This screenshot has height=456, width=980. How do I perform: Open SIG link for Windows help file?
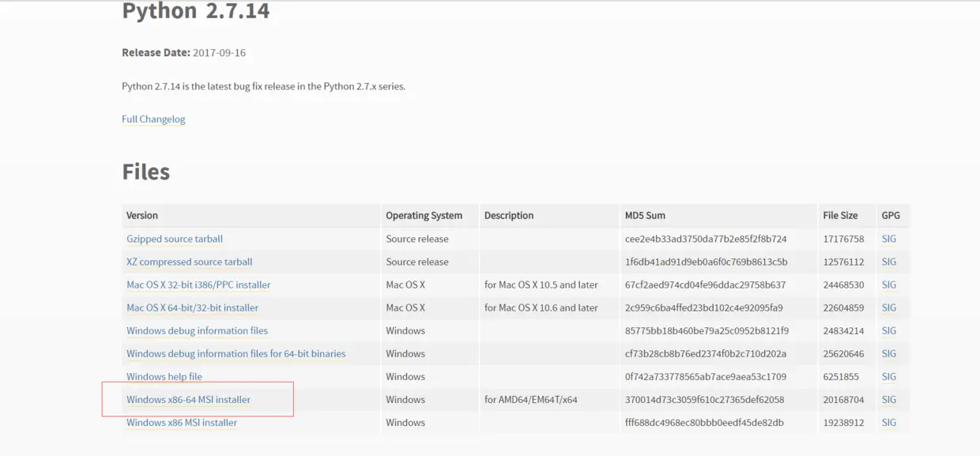[x=889, y=376]
